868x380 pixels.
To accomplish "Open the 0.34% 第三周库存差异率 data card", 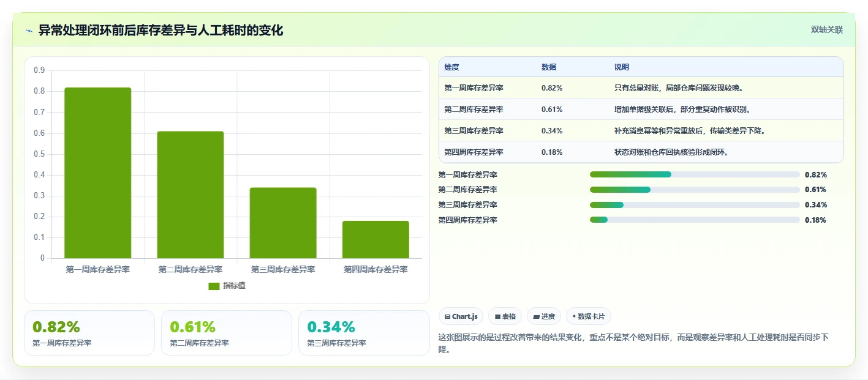I will coord(364,333).
